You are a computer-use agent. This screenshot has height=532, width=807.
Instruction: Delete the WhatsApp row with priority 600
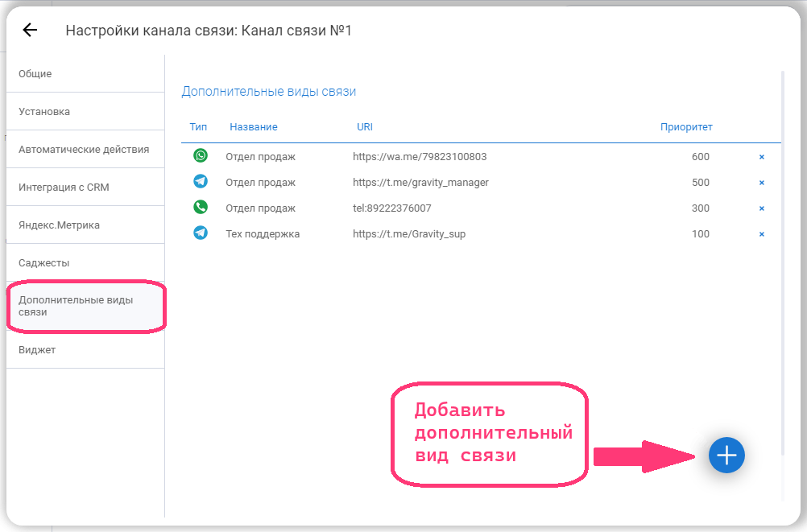[761, 157]
